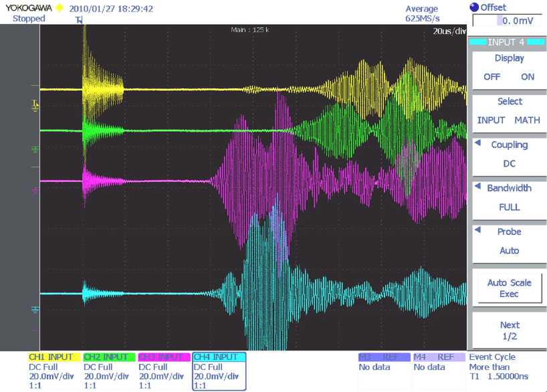Click the Event Cycle trigger info text
The image size is (547, 392).
[492, 357]
